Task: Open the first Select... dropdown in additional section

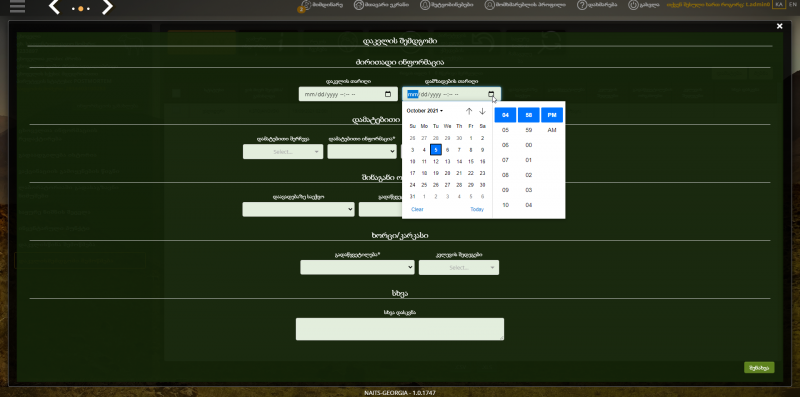Action: tap(283, 152)
